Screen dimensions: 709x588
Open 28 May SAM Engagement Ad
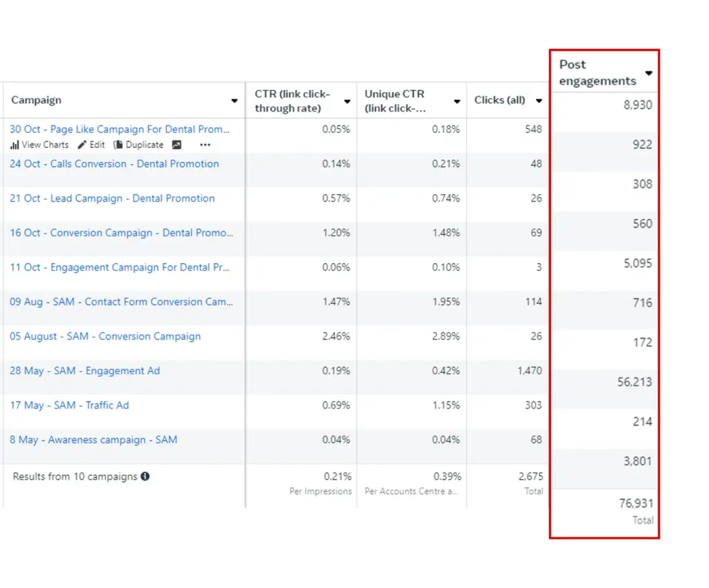(84, 371)
